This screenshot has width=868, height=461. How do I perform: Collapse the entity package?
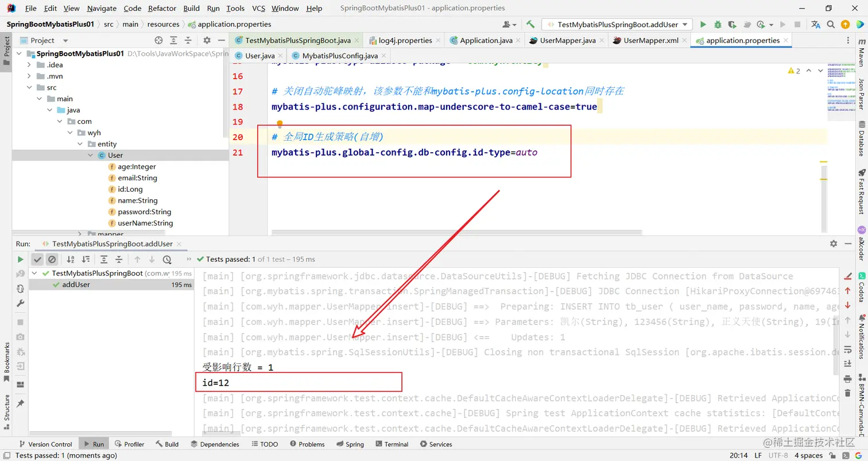(x=80, y=144)
